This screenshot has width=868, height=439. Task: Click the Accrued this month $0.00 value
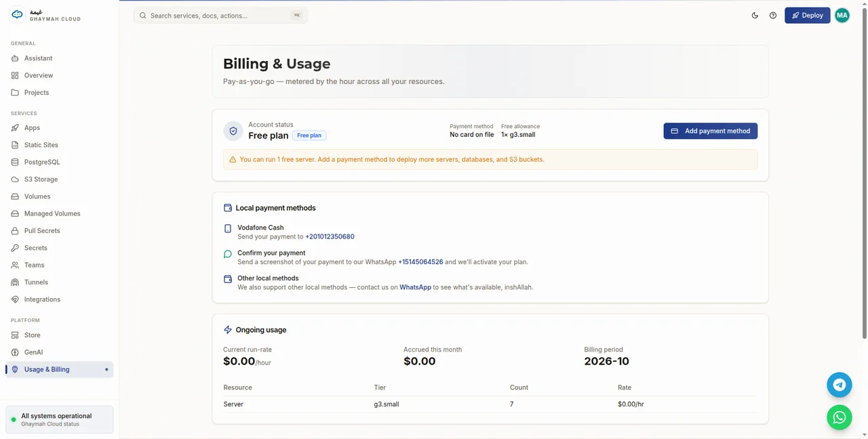pos(419,361)
